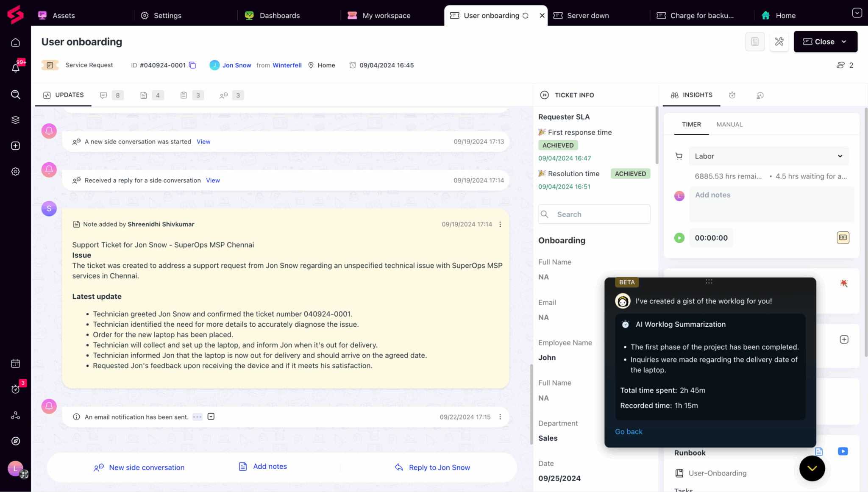Image resolution: width=868 pixels, height=492 pixels.
Task: Open the Server down tab
Action: [x=587, y=16]
